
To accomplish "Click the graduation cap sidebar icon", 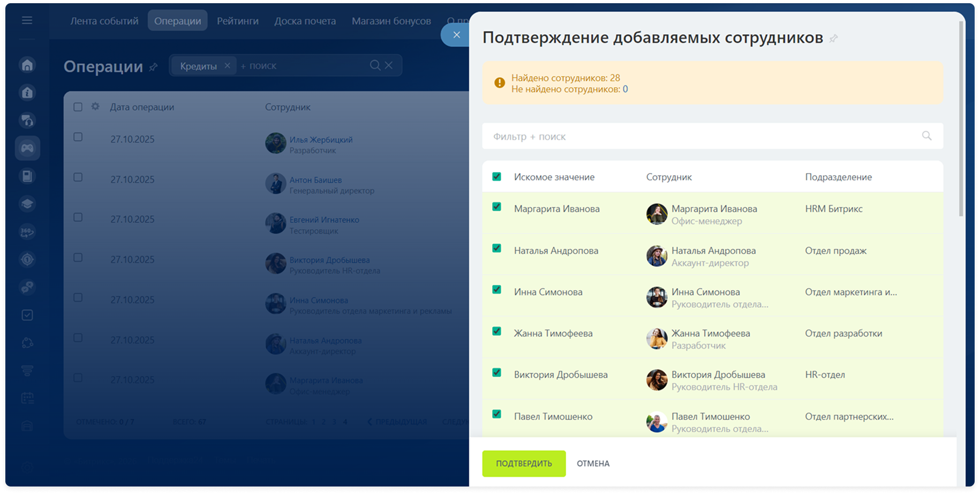I will tap(27, 204).
